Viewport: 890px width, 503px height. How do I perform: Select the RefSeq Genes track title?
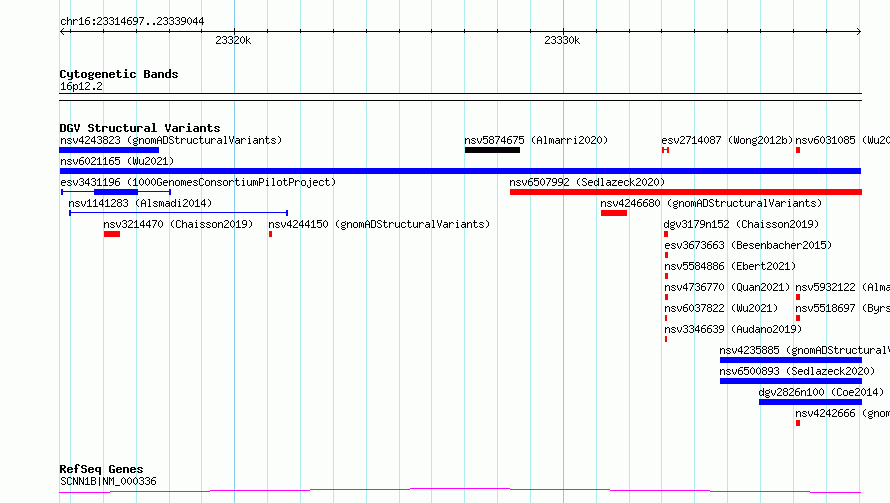click(101, 470)
